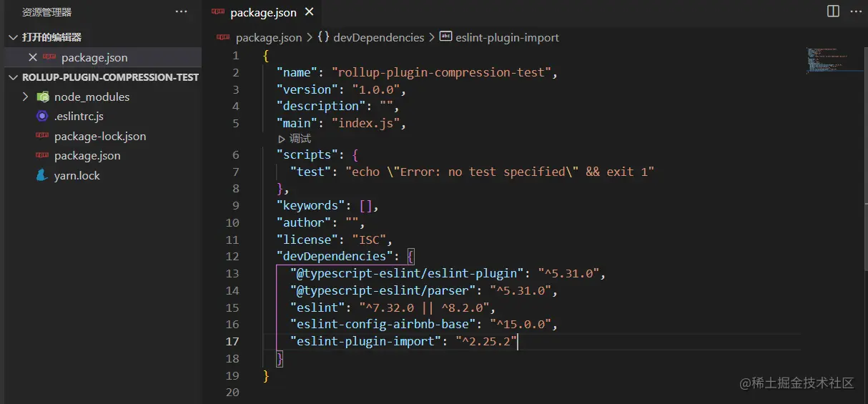This screenshot has width=868, height=404.
Task: Click the "^7.32.0 || ^8.2.0" version value
Action: click(x=427, y=307)
